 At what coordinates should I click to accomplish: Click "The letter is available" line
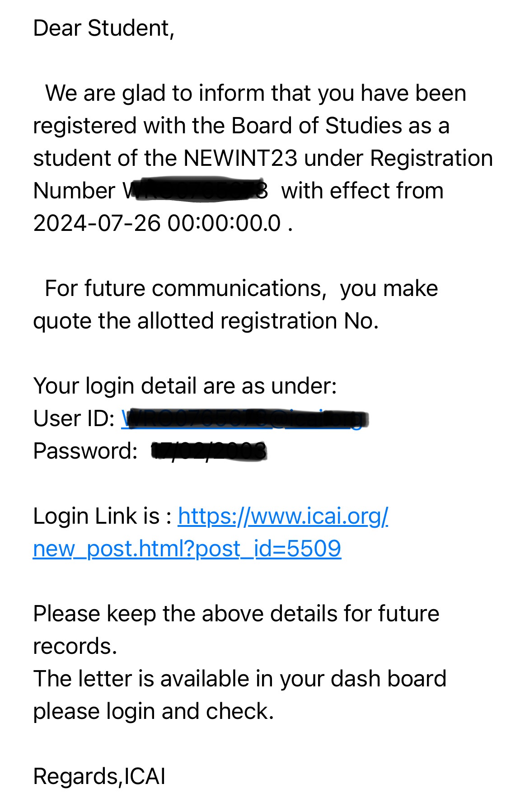[x=239, y=679]
